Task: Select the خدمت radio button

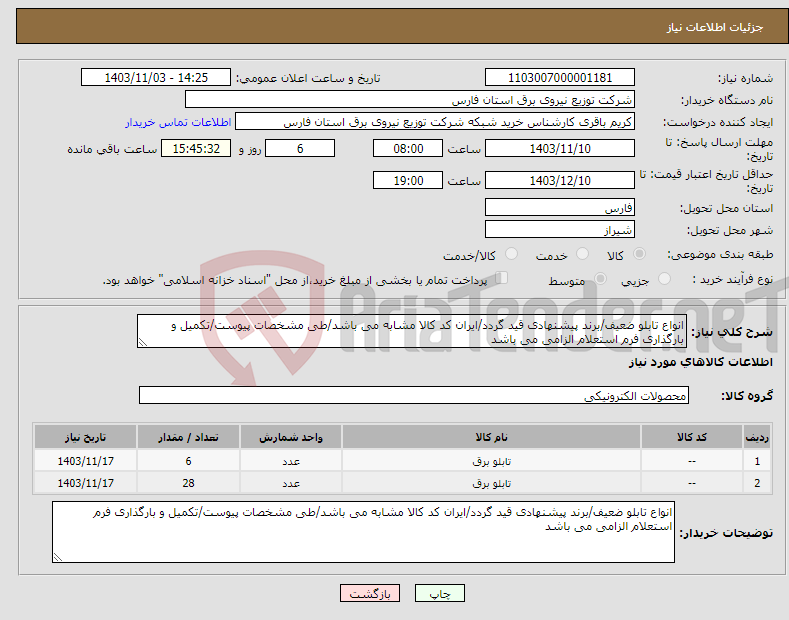Action: (582, 254)
